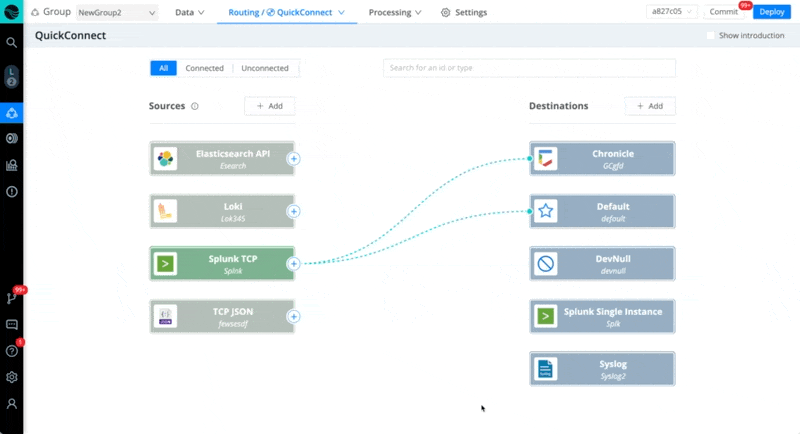Viewport: 800px width, 434px height.
Task: Select the Splunk TCP source tile
Action: coord(222,263)
